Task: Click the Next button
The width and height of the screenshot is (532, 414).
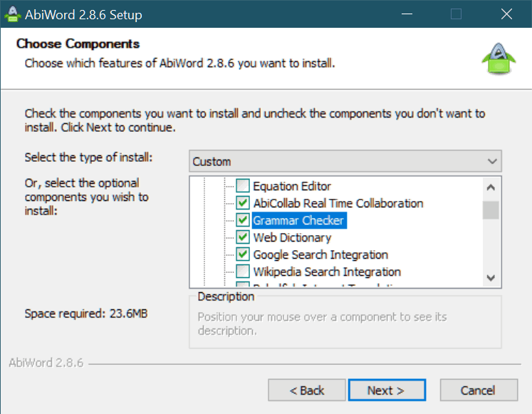Action: tap(387, 390)
